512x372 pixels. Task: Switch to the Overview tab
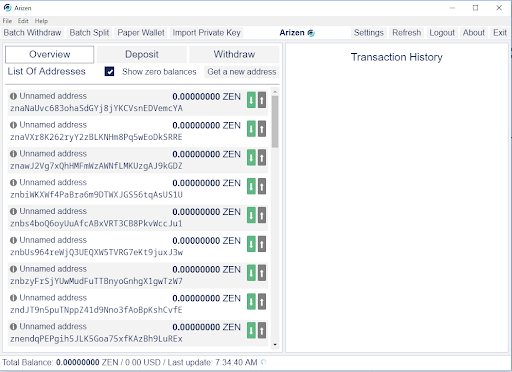[50, 54]
